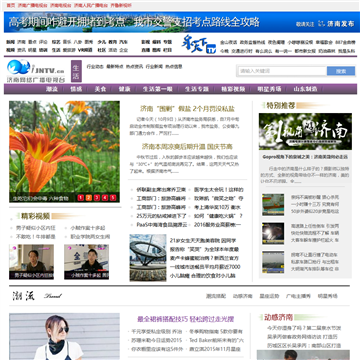
Task: Click the 济南发布 logo in the banner
Action: (x=336, y=24)
